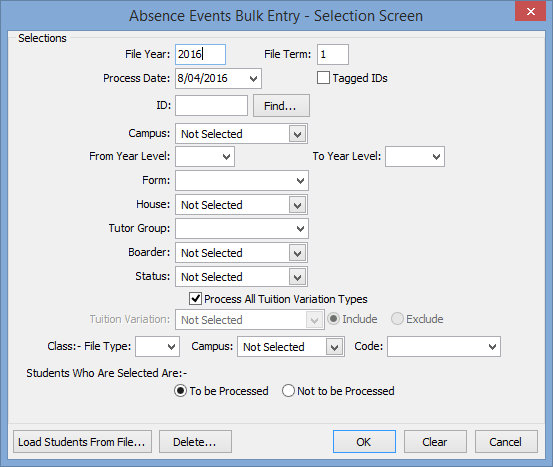553x467 pixels.
Task: Click into the File Term field
Action: tap(333, 54)
